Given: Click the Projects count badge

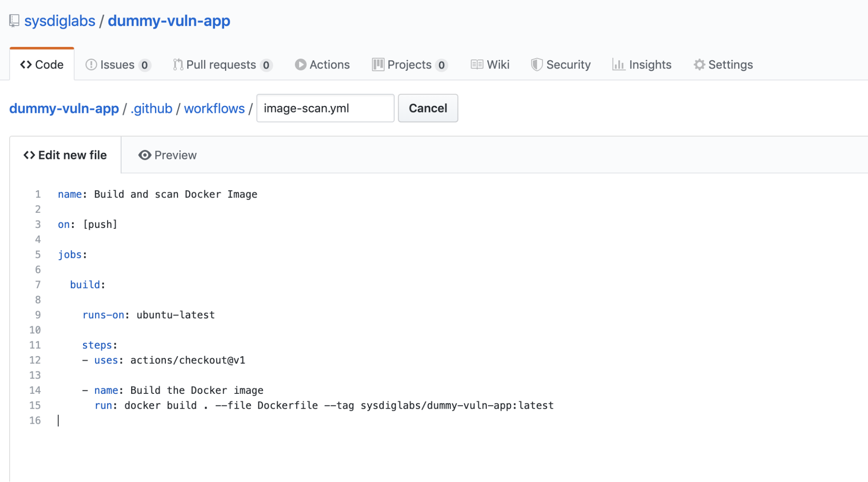Looking at the screenshot, I should [442, 65].
